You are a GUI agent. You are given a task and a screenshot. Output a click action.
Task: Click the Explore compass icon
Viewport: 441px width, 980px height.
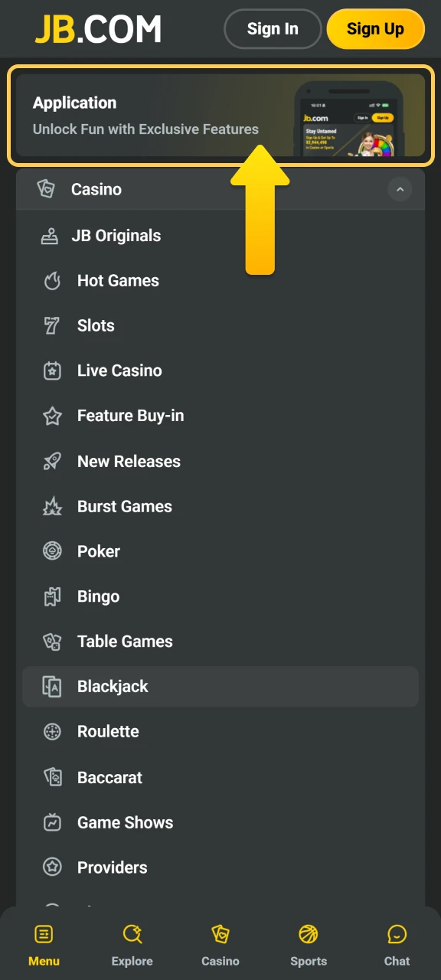(132, 933)
